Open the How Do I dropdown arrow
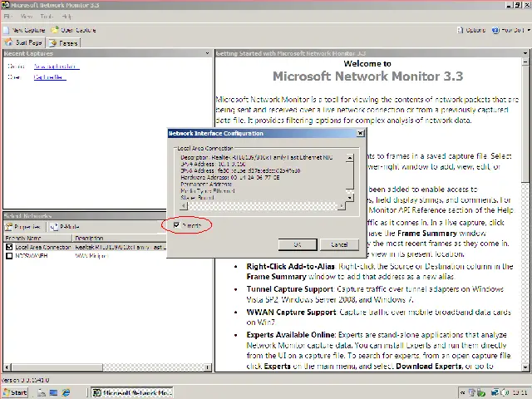Screen dimensions: 532x399 (x=529, y=30)
